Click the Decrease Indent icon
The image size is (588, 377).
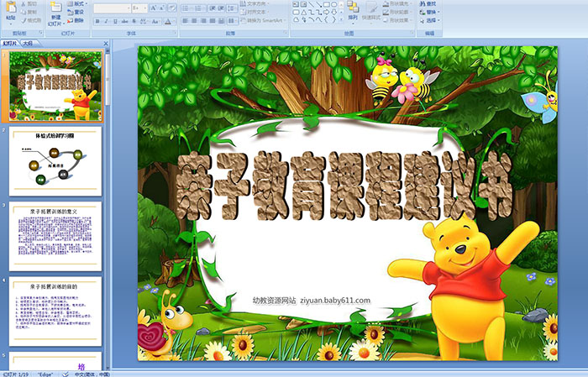[212, 8]
